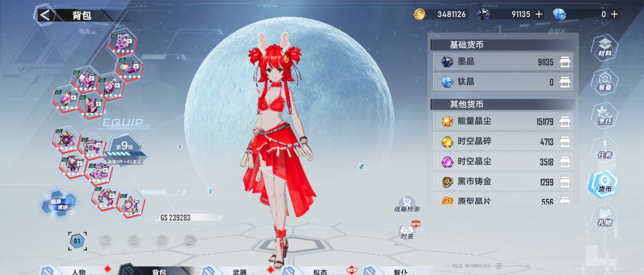The width and height of the screenshot is (644, 275).
Task: Click the back arrow beside 背包
Action: click(x=45, y=15)
